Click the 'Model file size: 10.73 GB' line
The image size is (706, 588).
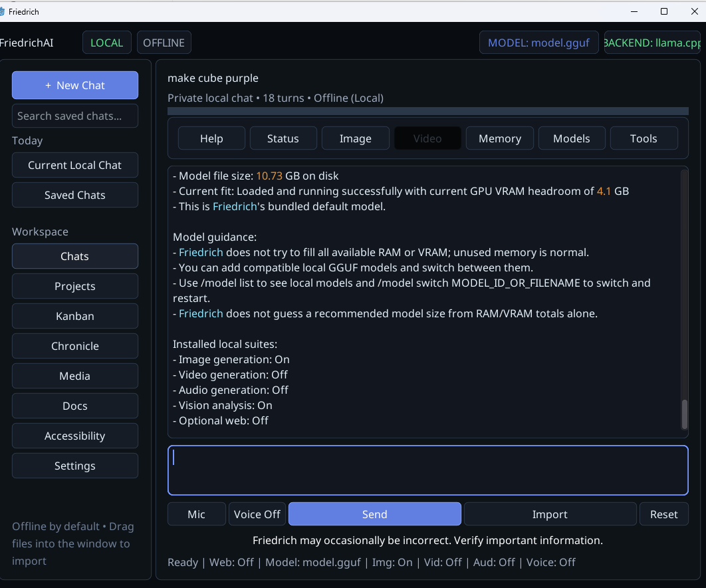point(256,176)
